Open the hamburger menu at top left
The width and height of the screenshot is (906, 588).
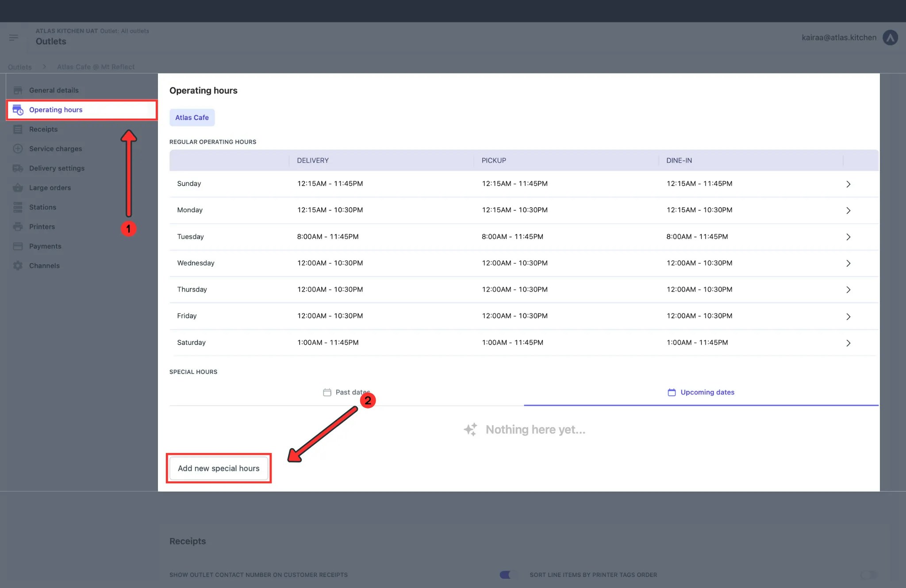13,38
